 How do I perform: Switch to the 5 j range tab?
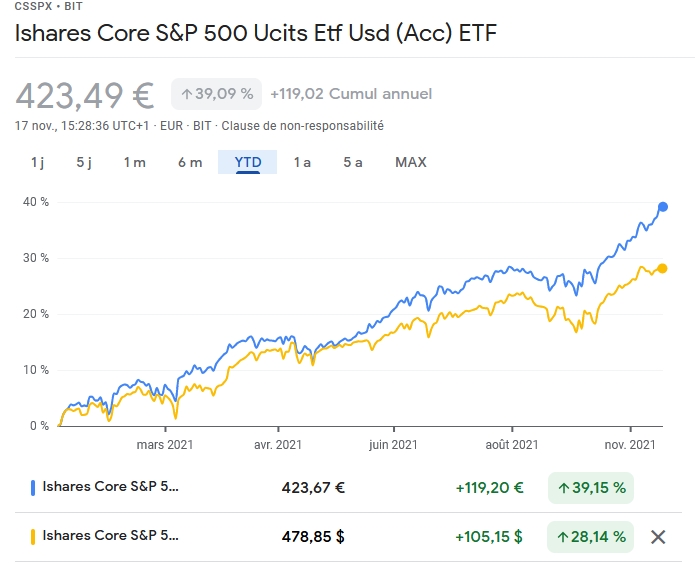pos(84,162)
